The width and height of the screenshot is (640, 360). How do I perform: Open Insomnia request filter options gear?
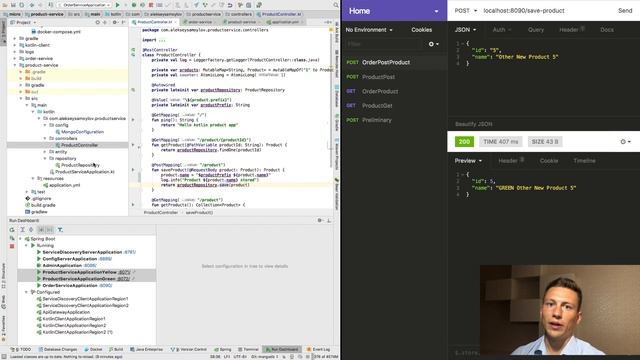click(x=433, y=44)
